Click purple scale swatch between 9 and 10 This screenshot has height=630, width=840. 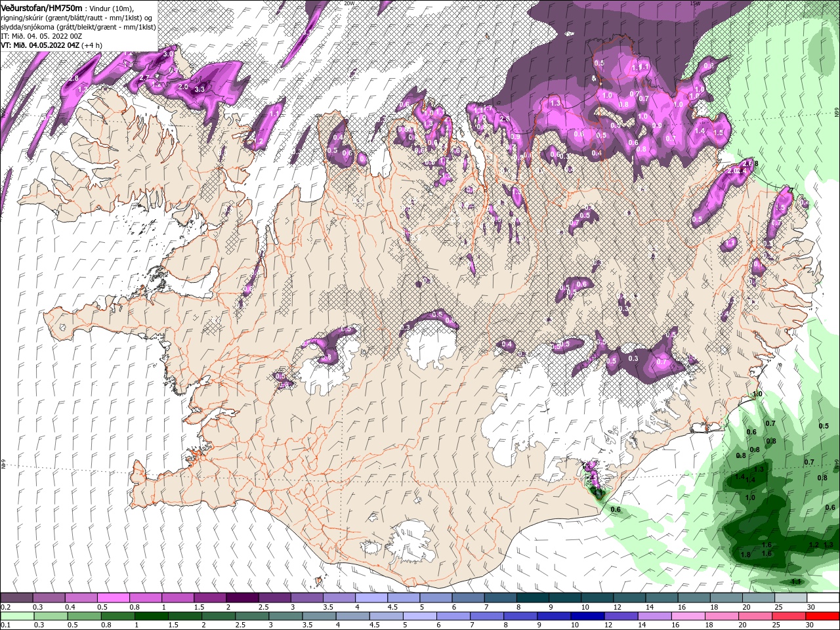point(564,598)
